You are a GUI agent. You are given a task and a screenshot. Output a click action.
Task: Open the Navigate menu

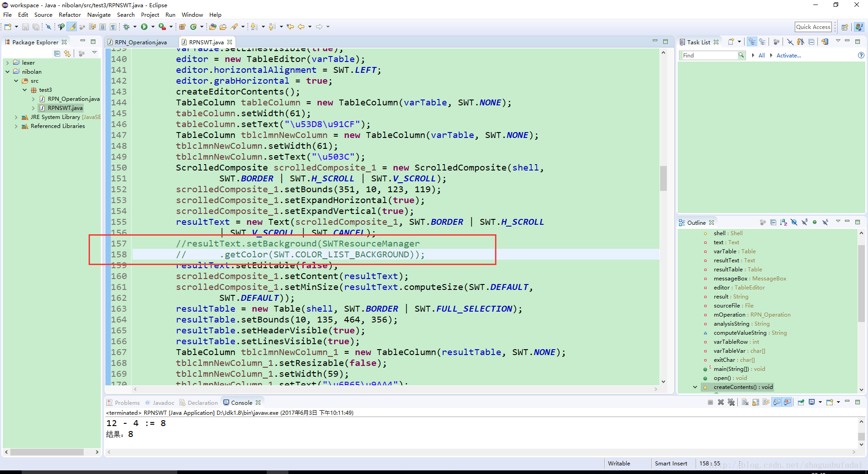(x=99, y=14)
